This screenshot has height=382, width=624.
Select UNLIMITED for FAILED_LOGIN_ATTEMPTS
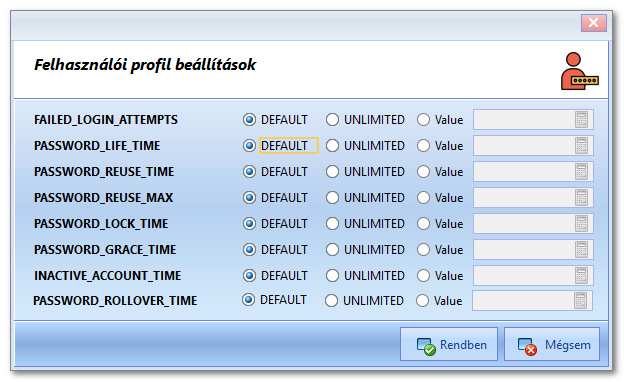pos(332,119)
